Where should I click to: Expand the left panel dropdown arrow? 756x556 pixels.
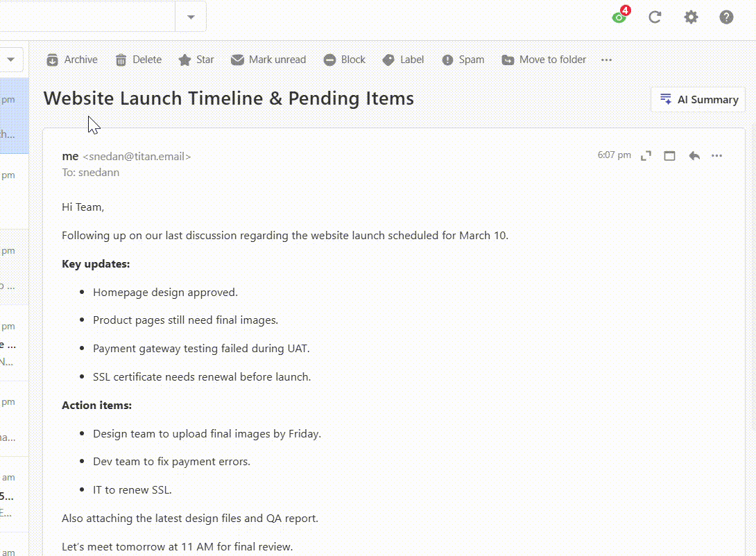10,60
